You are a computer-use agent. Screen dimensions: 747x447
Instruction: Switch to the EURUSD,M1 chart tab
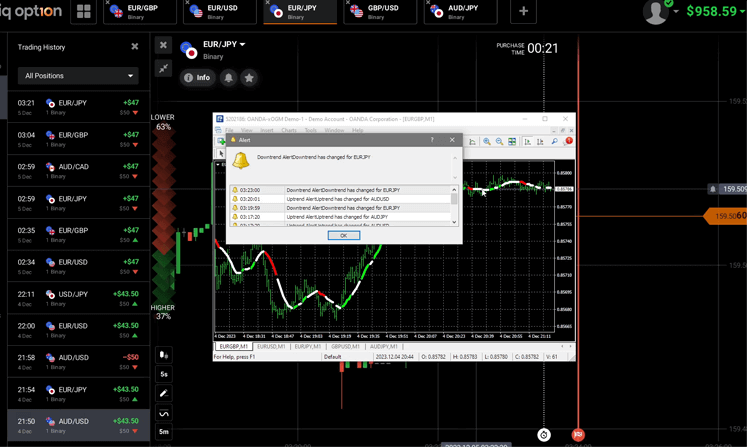point(271,346)
